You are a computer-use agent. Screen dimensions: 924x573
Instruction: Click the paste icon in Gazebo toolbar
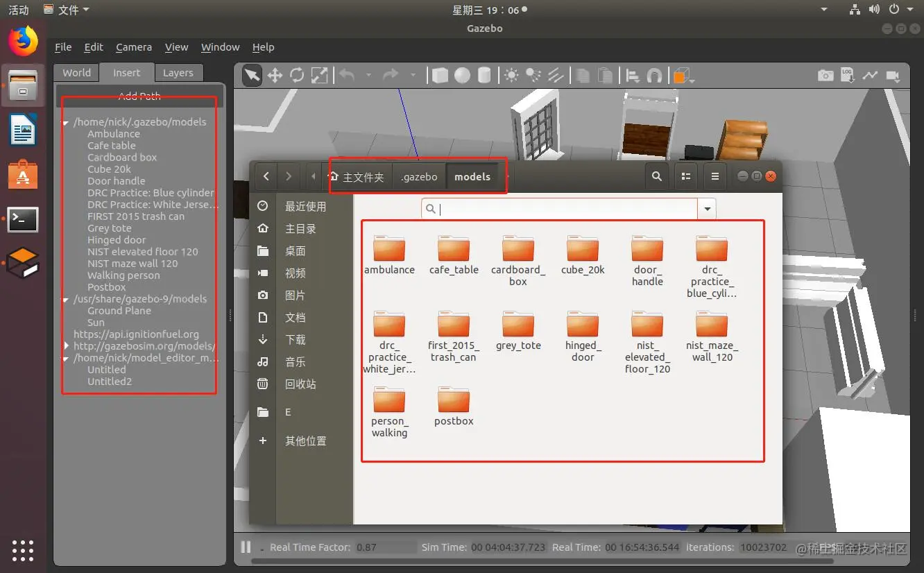coord(606,76)
